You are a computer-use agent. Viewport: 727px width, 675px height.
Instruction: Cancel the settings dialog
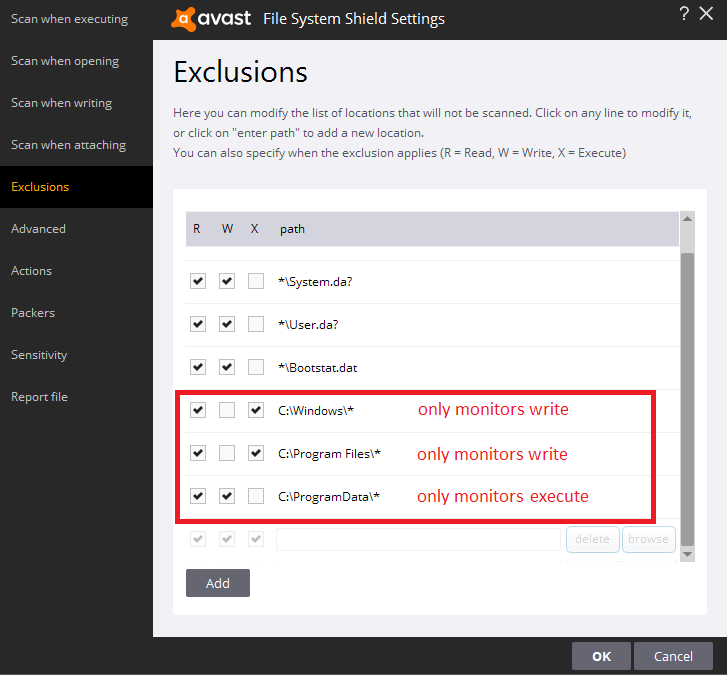click(673, 656)
